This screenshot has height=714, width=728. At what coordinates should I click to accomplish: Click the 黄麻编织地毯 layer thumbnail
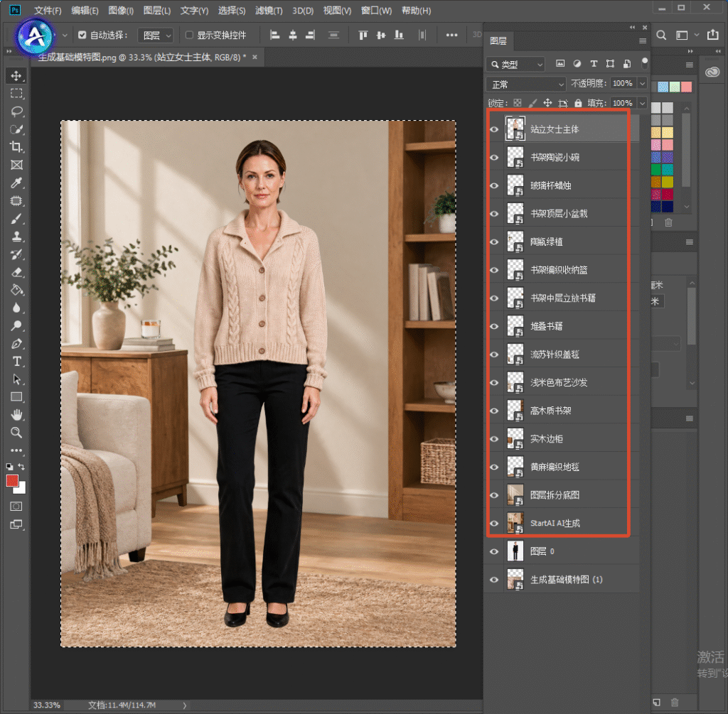[515, 467]
